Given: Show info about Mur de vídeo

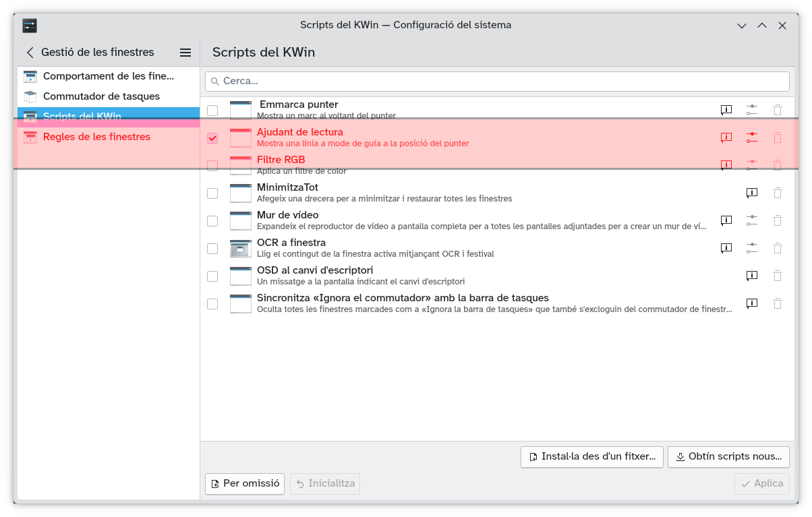Looking at the screenshot, I should tap(726, 220).
